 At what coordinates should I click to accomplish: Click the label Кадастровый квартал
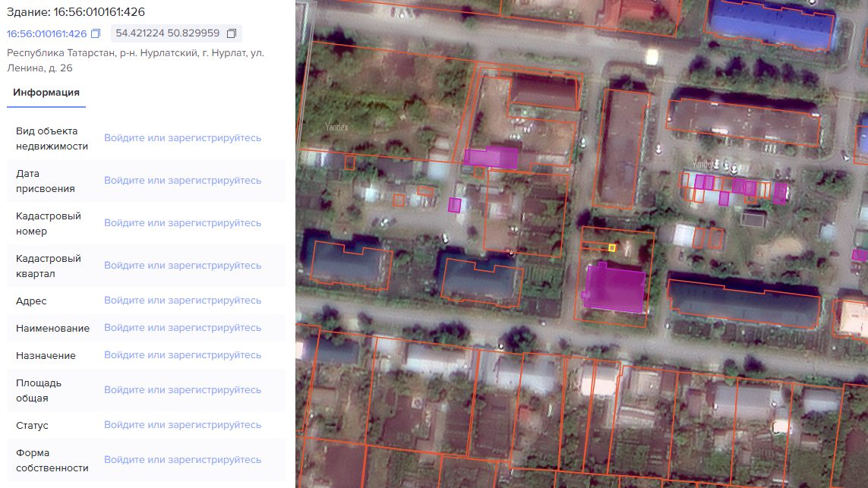[x=49, y=266]
